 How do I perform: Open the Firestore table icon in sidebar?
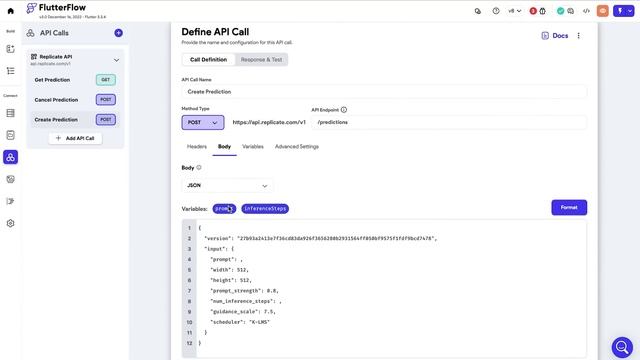pos(11,113)
